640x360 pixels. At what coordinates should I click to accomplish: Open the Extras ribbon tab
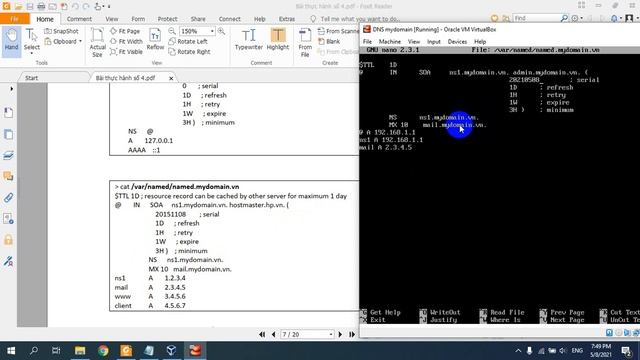pyautogui.click(x=287, y=19)
